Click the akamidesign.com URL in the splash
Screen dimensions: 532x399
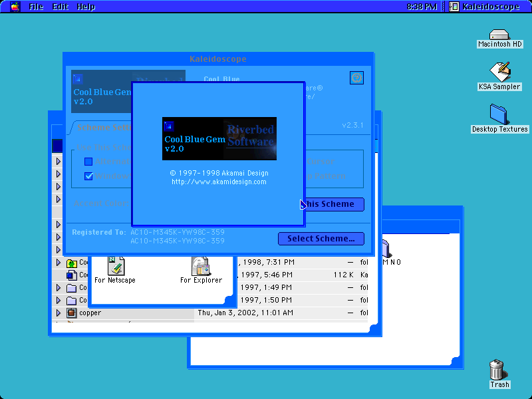click(x=219, y=182)
